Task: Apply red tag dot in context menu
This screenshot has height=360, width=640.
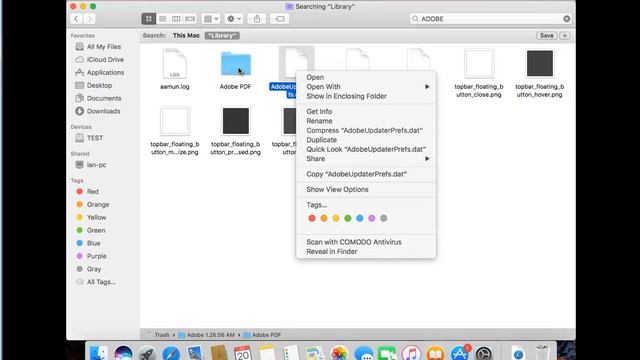Action: click(312, 218)
